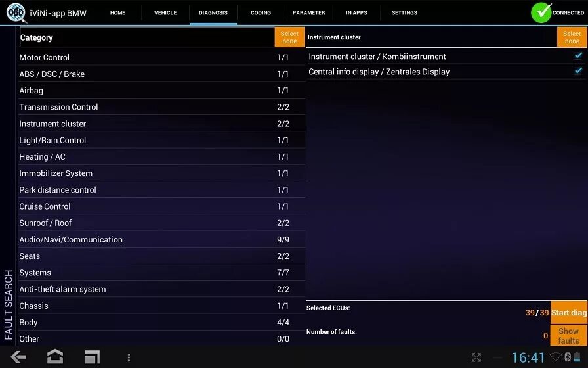Viewport: 588px width, 368px height.
Task: Click the Category column header
Action: click(x=147, y=37)
